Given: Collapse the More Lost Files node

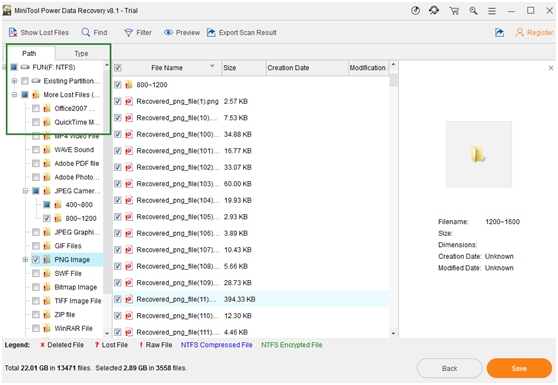Looking at the screenshot, I should click(x=14, y=95).
